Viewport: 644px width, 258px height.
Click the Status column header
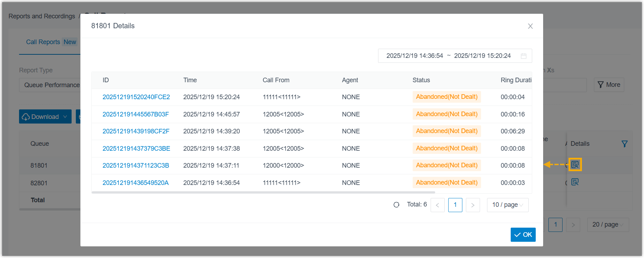click(421, 80)
